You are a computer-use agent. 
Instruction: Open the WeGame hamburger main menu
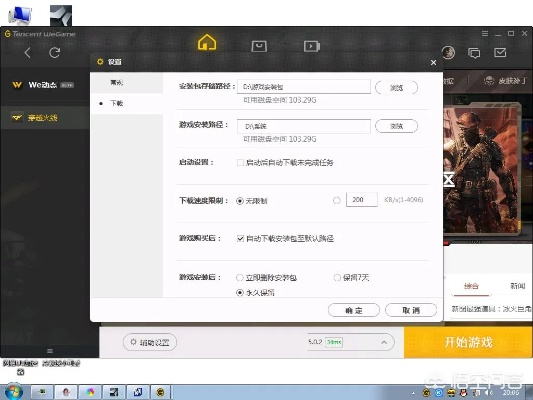click(x=485, y=33)
